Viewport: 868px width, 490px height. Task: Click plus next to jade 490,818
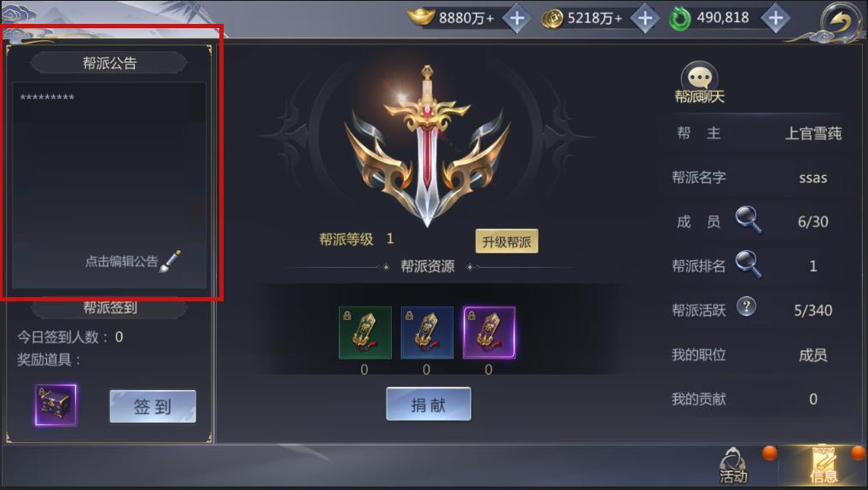(x=775, y=18)
